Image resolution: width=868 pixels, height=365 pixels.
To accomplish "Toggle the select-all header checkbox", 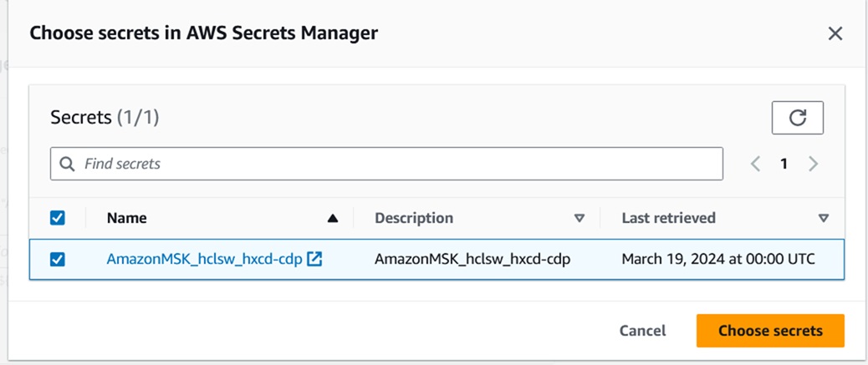I will [x=58, y=218].
